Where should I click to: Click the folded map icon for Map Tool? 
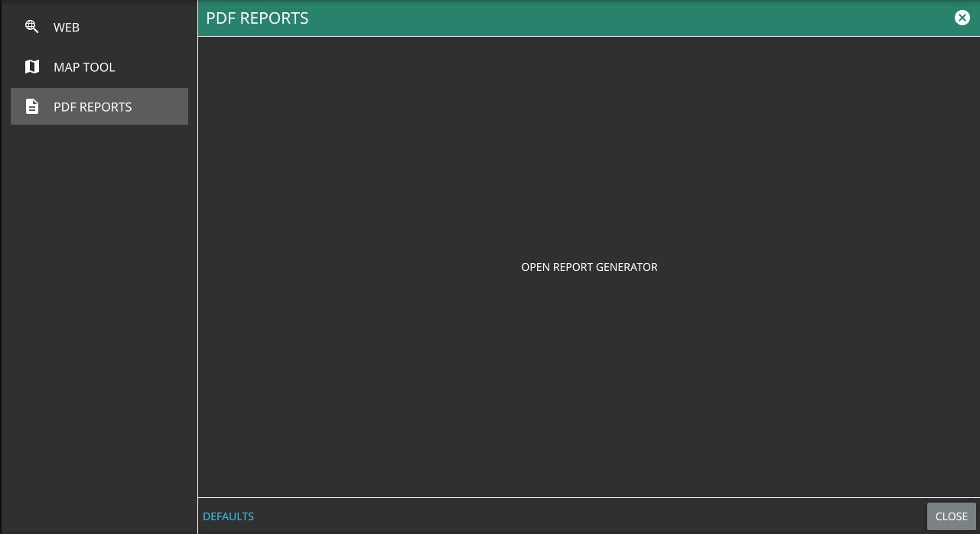tap(31, 67)
